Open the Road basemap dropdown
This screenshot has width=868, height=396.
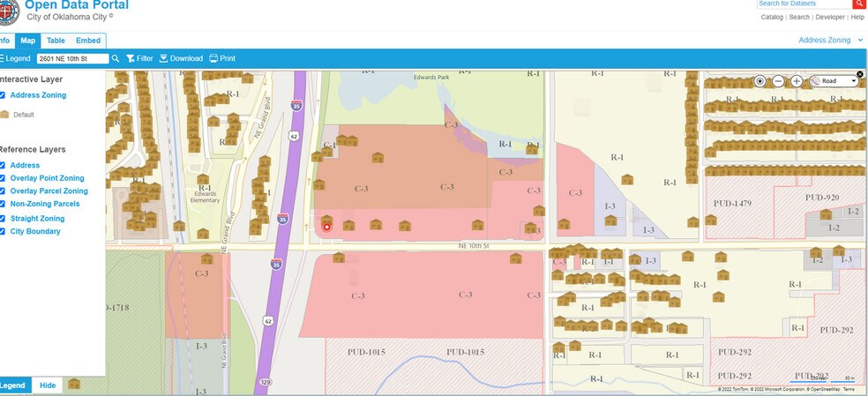[x=834, y=81]
